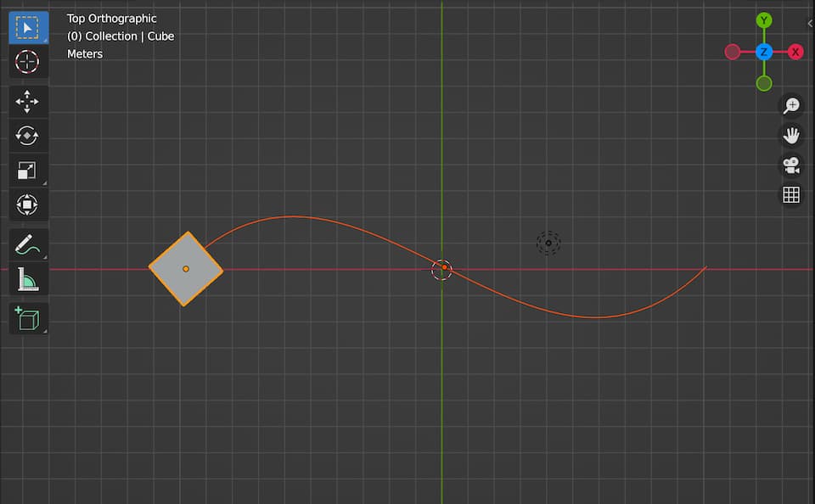This screenshot has height=504, width=815.
Task: Click the unlabeled negative X gizmo circle
Action: [x=733, y=53]
